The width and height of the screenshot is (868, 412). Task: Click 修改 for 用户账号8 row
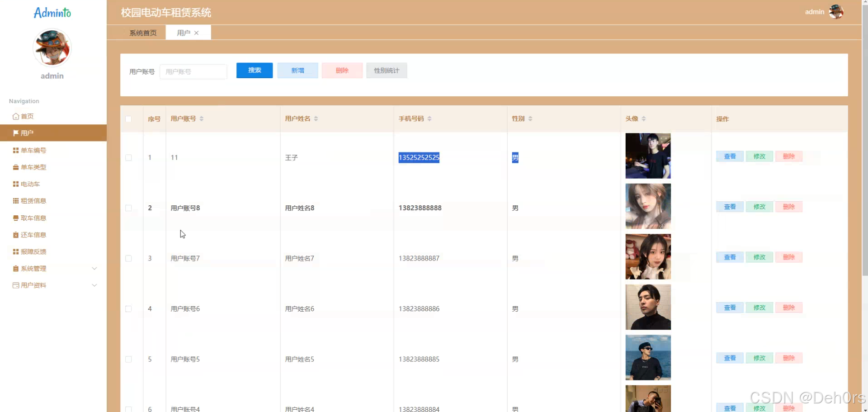pyautogui.click(x=759, y=207)
